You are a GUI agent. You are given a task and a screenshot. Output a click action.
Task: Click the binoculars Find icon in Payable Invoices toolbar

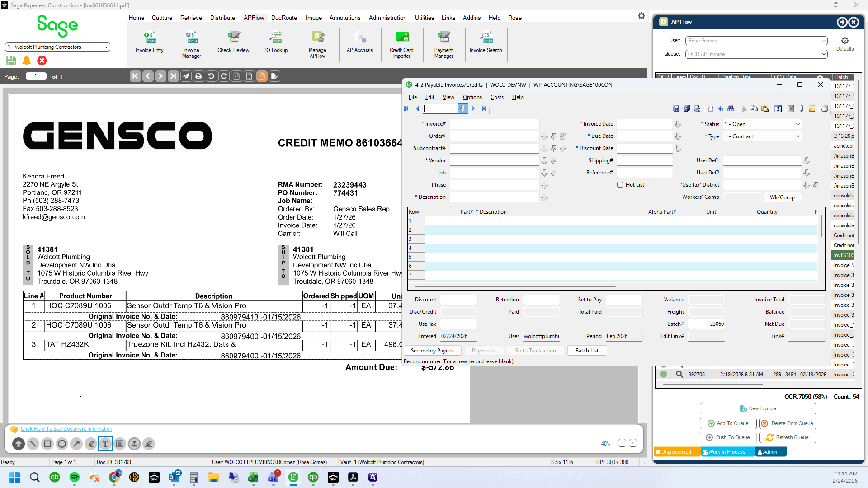731,108
